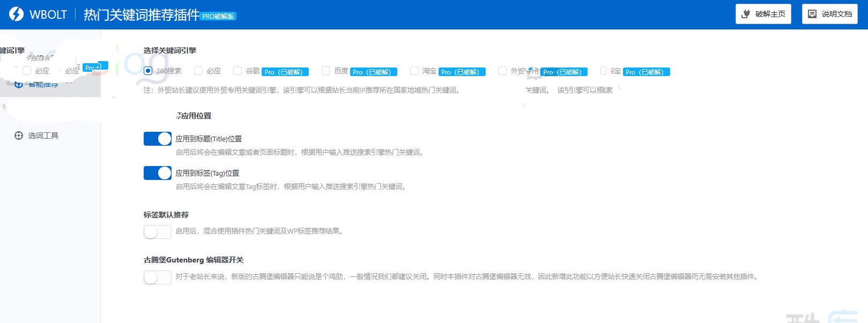Pick the 淘宝 keyword engine

pos(414,71)
